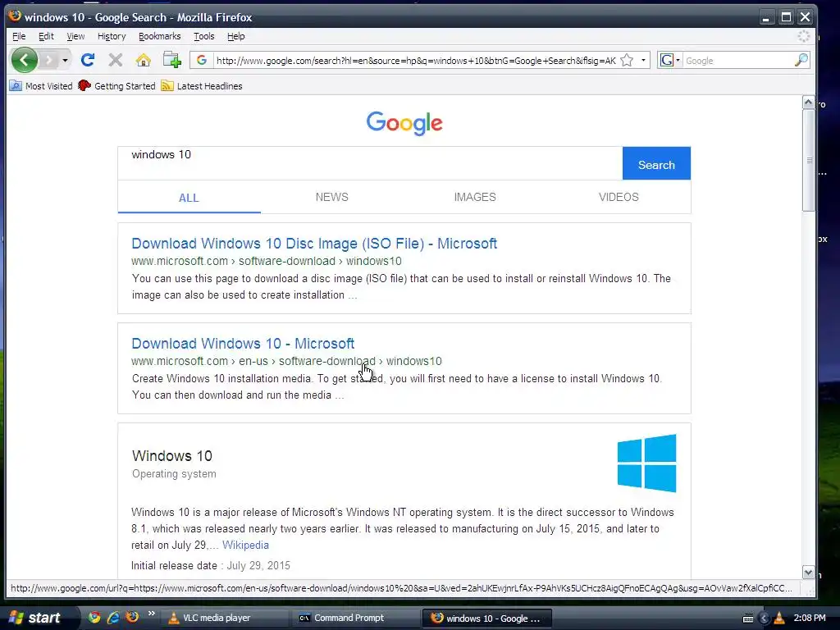840x630 pixels.
Task: Click 'Initial release date : July 29, 2015' text
Action: click(x=211, y=565)
